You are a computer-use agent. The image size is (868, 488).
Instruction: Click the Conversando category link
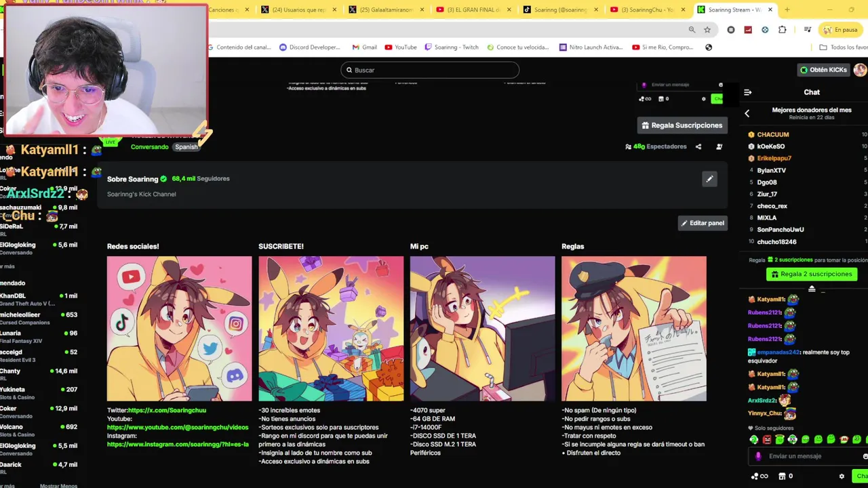click(x=149, y=147)
